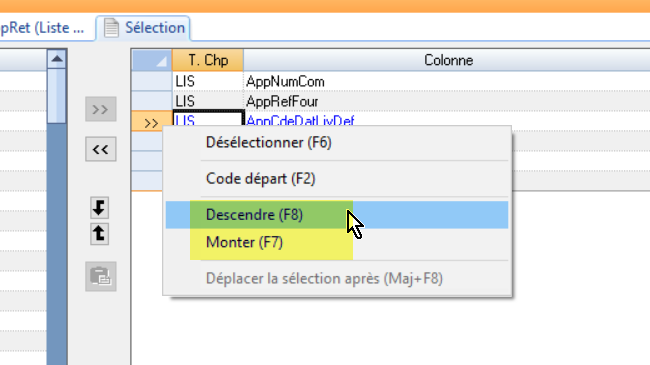The image size is (650, 365).
Task: Click the LIS cell in AppRefFour row
Action: point(208,101)
